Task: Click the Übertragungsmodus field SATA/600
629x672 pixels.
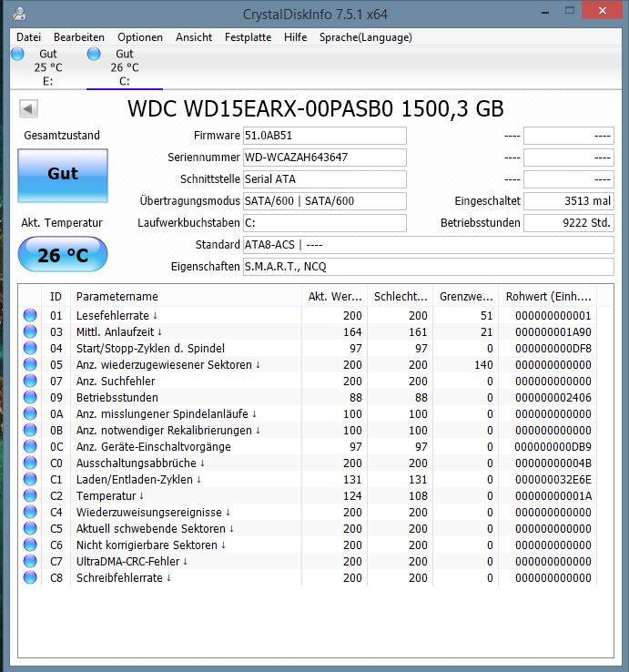Action: [x=324, y=201]
